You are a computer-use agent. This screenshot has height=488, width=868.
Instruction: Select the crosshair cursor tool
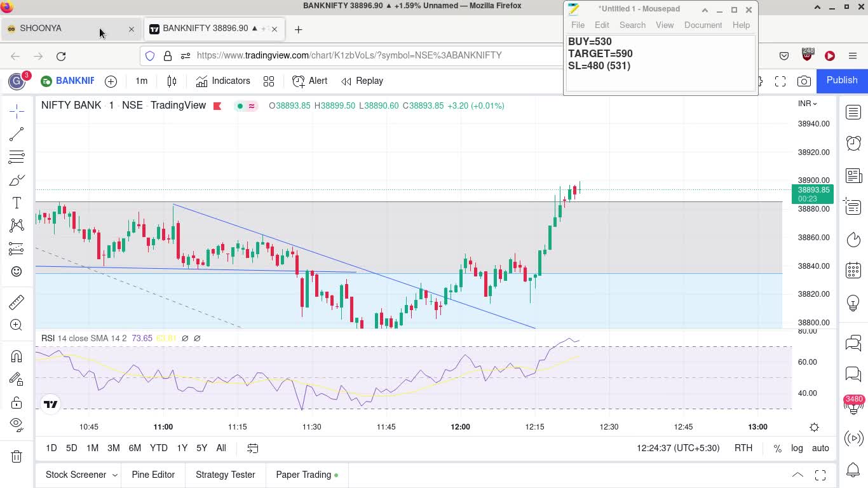click(17, 111)
